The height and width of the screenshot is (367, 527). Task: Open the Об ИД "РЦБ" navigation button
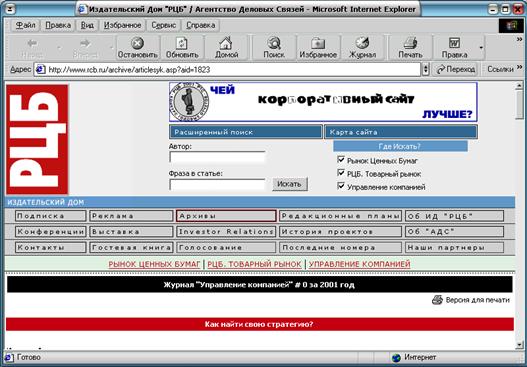point(454,216)
